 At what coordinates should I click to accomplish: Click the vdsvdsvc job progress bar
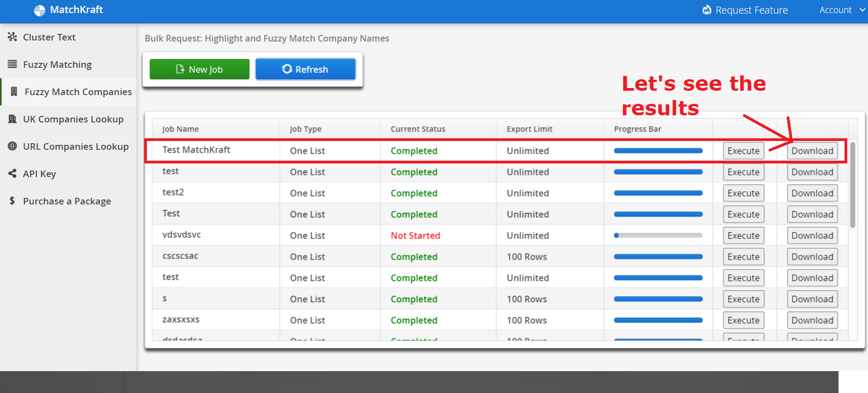coord(658,236)
